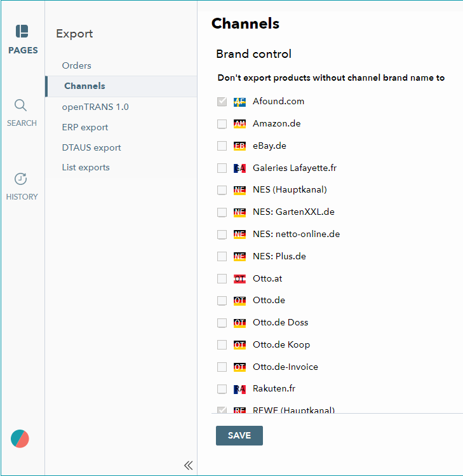Click the Galeries Lafayette.fr flag icon
The image size is (463, 476).
[239, 168]
